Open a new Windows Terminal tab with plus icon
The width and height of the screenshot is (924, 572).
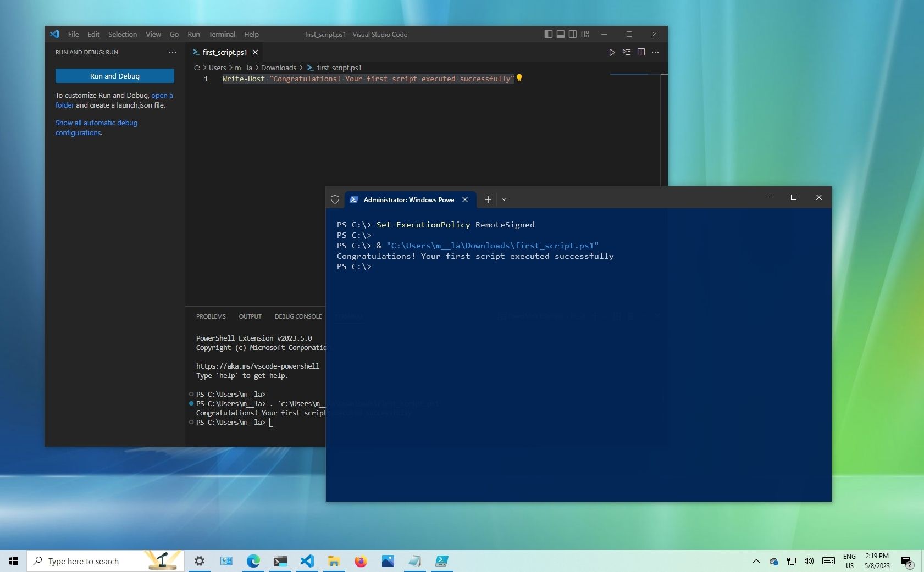pyautogui.click(x=487, y=199)
